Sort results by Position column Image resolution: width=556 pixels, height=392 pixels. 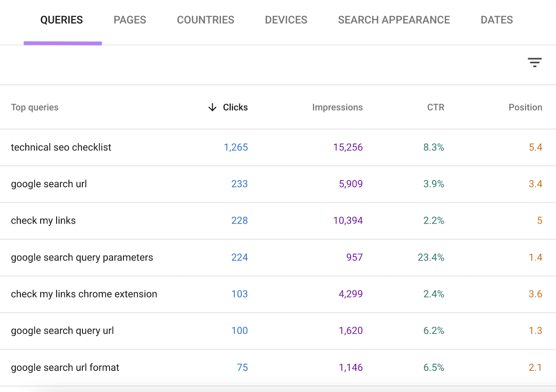point(525,107)
